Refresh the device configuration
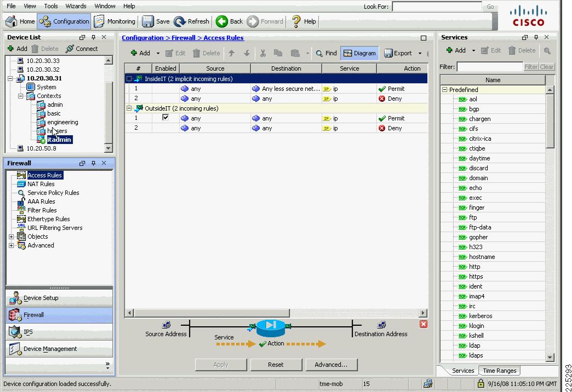This screenshot has height=392, width=572. [x=191, y=21]
